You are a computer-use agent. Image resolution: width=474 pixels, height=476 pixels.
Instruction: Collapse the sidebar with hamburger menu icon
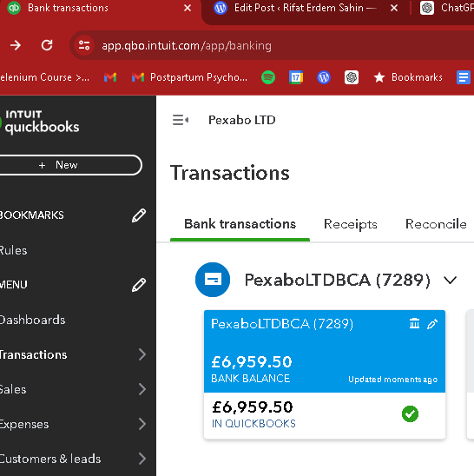coord(181,120)
